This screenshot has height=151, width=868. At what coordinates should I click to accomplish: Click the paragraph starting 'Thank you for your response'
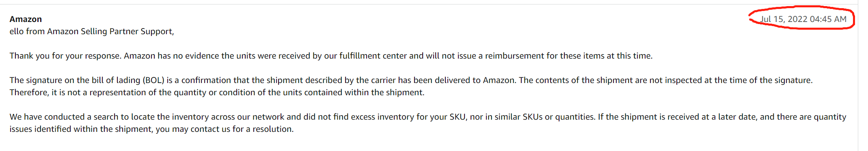[x=331, y=56]
